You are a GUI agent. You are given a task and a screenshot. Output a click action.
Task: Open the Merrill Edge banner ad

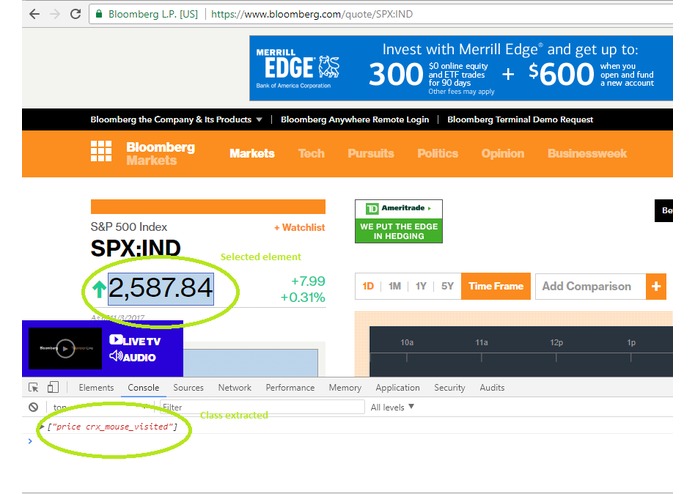pyautogui.click(x=461, y=68)
